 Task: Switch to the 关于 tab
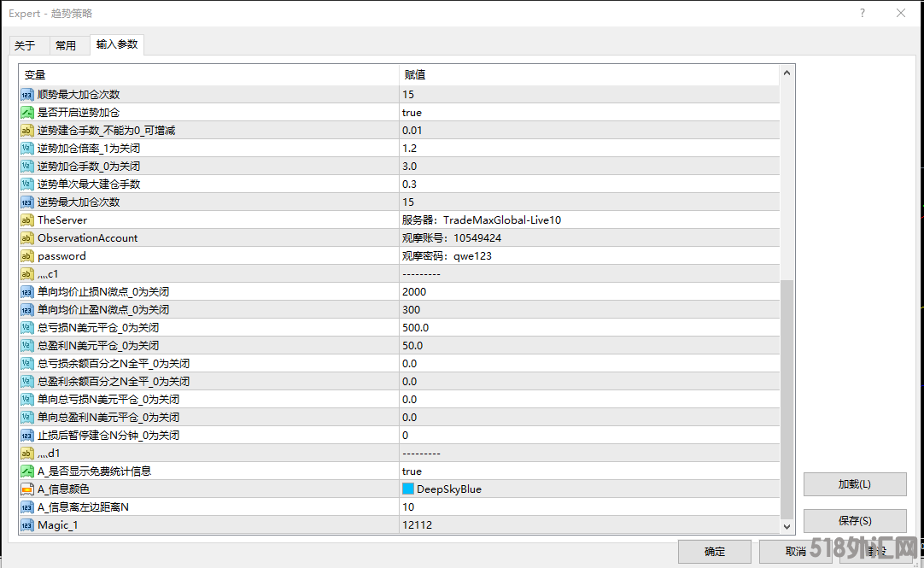coord(25,45)
